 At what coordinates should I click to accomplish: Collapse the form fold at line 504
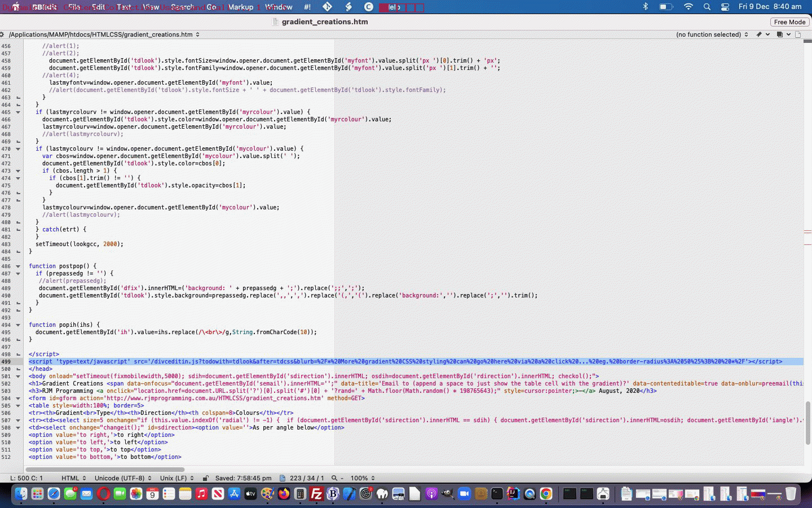click(x=18, y=398)
